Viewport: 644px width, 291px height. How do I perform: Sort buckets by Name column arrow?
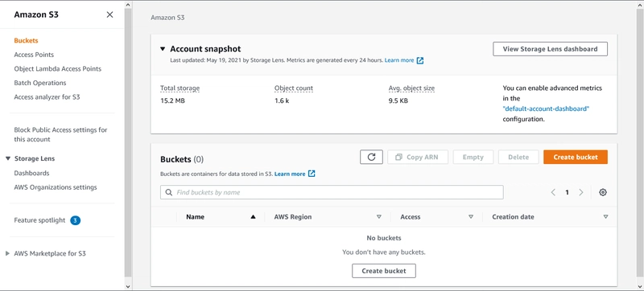coord(253,217)
